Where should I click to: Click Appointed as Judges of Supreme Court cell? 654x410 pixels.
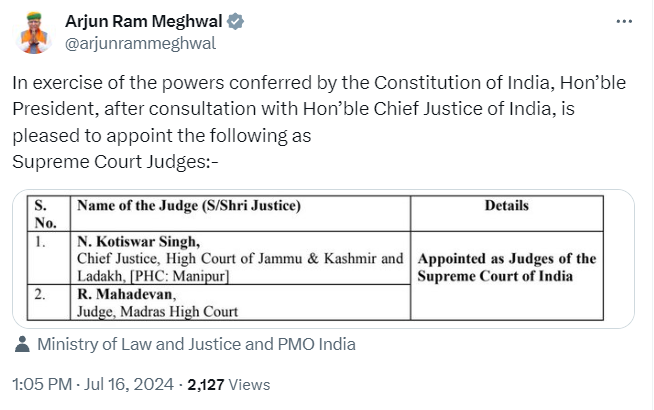tap(506, 267)
